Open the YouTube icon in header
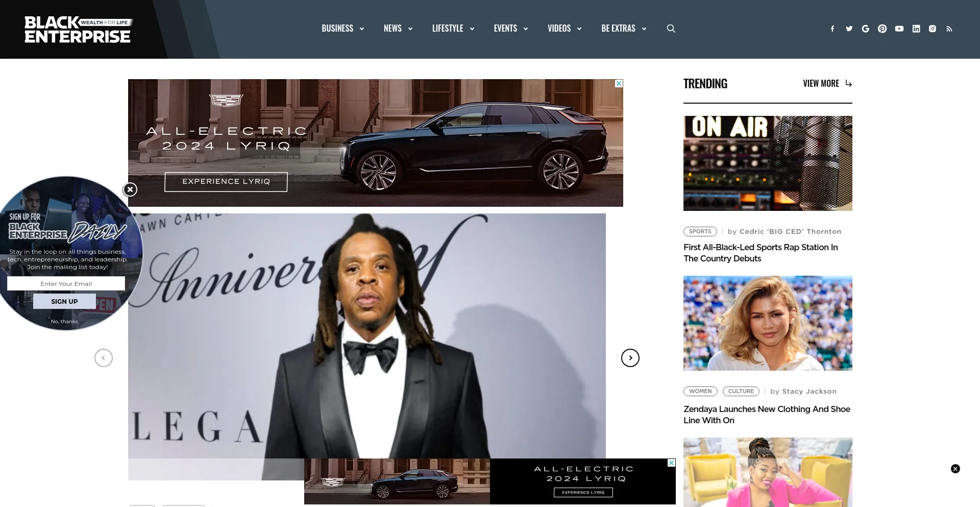 899,29
